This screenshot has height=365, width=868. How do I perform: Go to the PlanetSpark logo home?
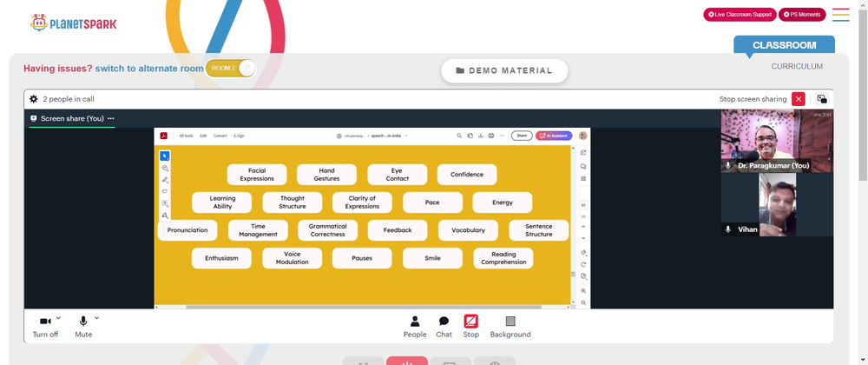click(74, 23)
